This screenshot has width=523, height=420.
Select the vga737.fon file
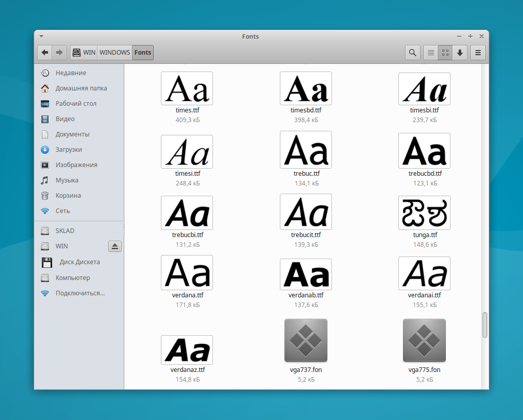pos(305,337)
